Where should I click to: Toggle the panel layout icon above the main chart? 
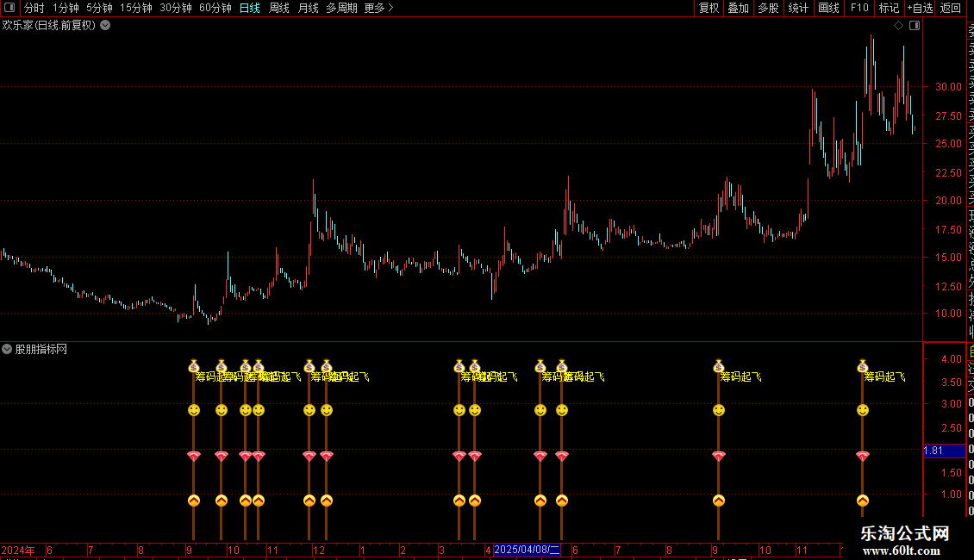(x=915, y=26)
